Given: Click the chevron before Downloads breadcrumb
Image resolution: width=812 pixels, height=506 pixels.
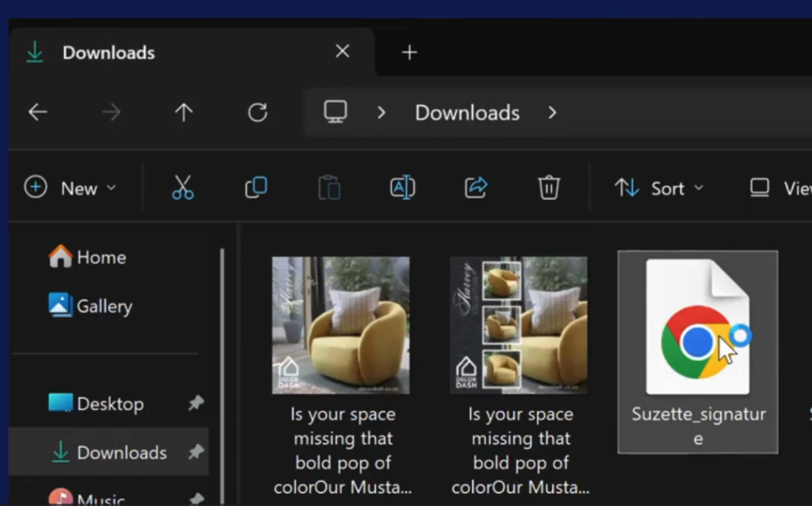Looking at the screenshot, I should coord(381,113).
